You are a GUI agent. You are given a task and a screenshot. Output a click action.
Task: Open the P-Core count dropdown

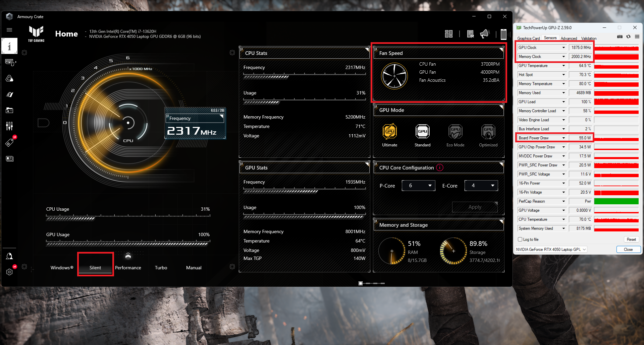[419, 186]
